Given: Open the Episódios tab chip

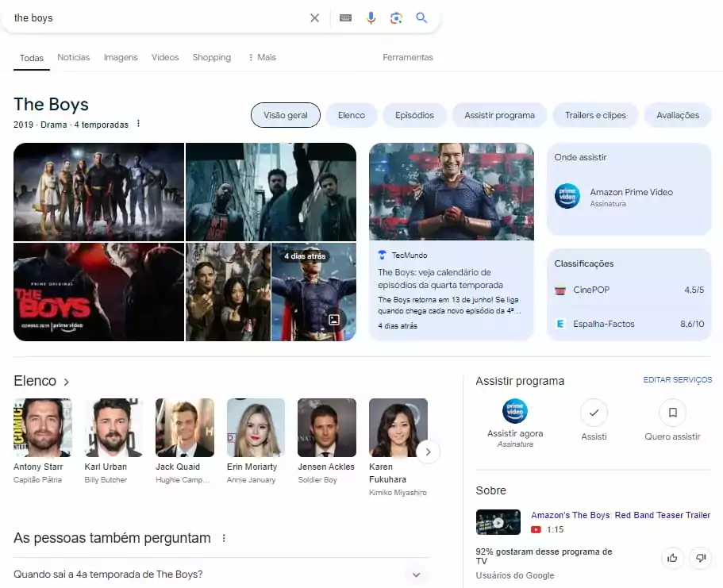Looking at the screenshot, I should pyautogui.click(x=414, y=115).
